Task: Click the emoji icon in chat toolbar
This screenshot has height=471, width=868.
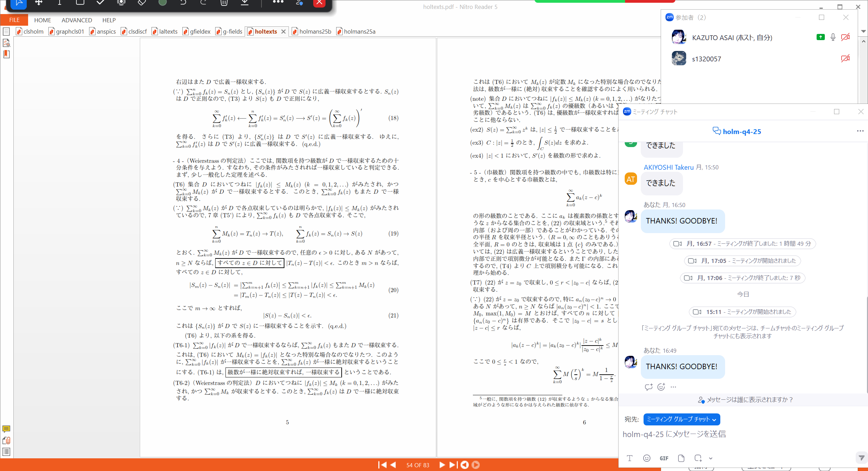Action: 647,458
